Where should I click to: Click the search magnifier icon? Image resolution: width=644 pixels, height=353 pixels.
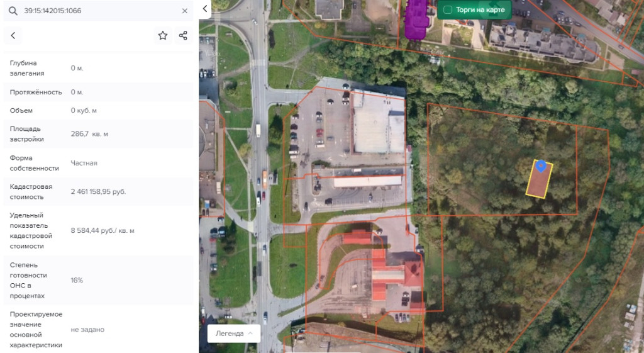click(13, 11)
